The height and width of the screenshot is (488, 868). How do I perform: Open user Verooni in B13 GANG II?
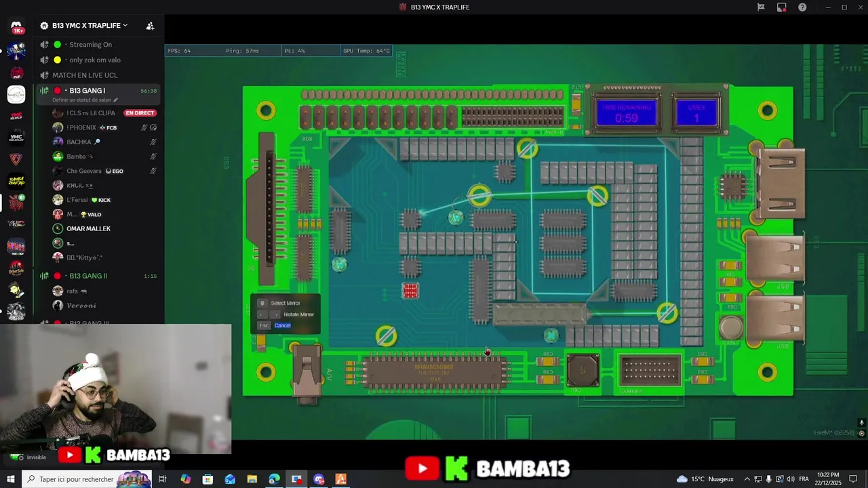105,305
